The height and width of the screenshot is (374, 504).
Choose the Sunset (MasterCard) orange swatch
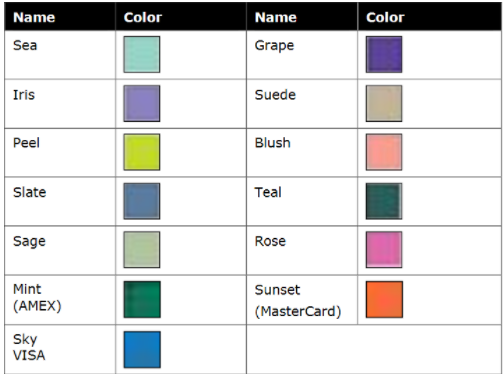click(x=384, y=299)
